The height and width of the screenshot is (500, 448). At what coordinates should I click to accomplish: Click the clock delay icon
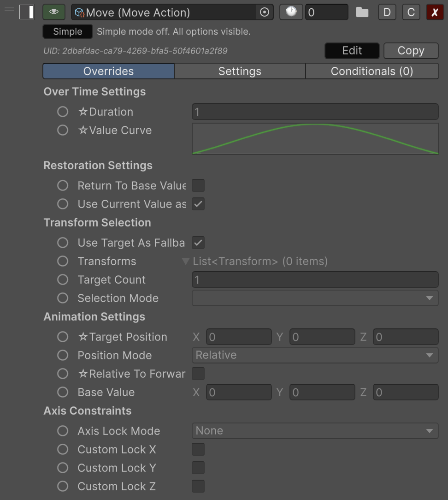(x=291, y=12)
